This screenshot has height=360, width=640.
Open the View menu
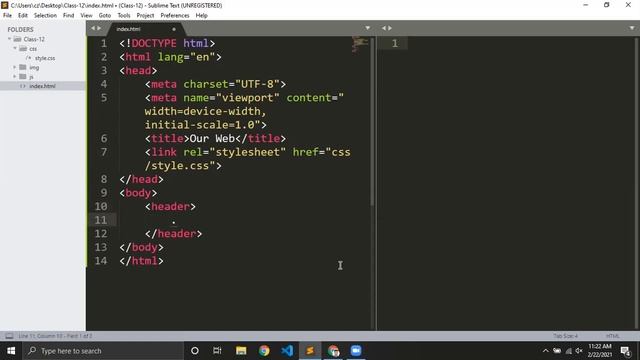click(87, 16)
